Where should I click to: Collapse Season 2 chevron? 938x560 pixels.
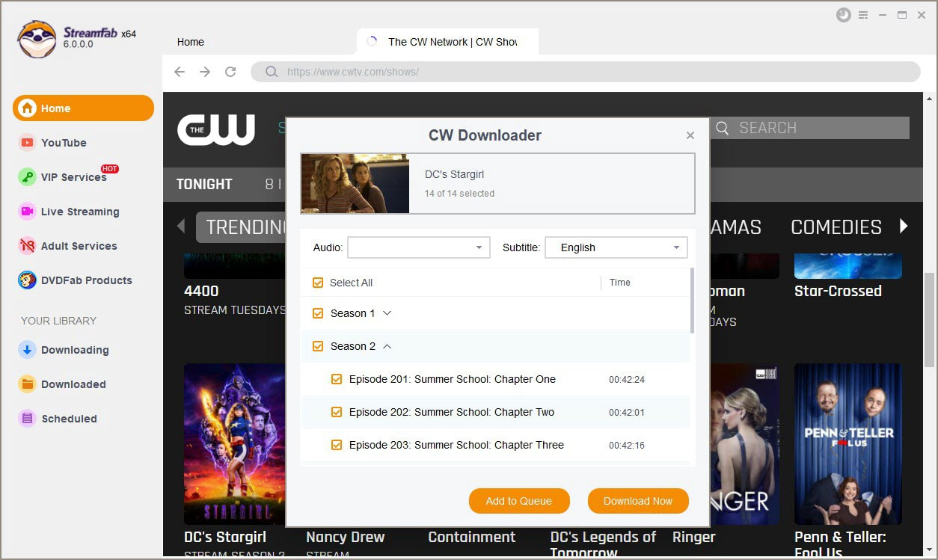(387, 346)
